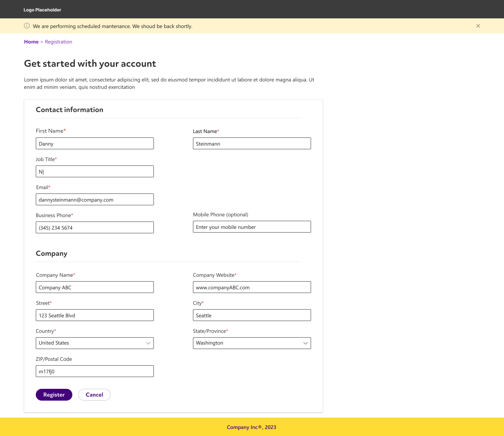Select the Email input field
Image resolution: width=504 pixels, height=436 pixels.
coord(95,199)
